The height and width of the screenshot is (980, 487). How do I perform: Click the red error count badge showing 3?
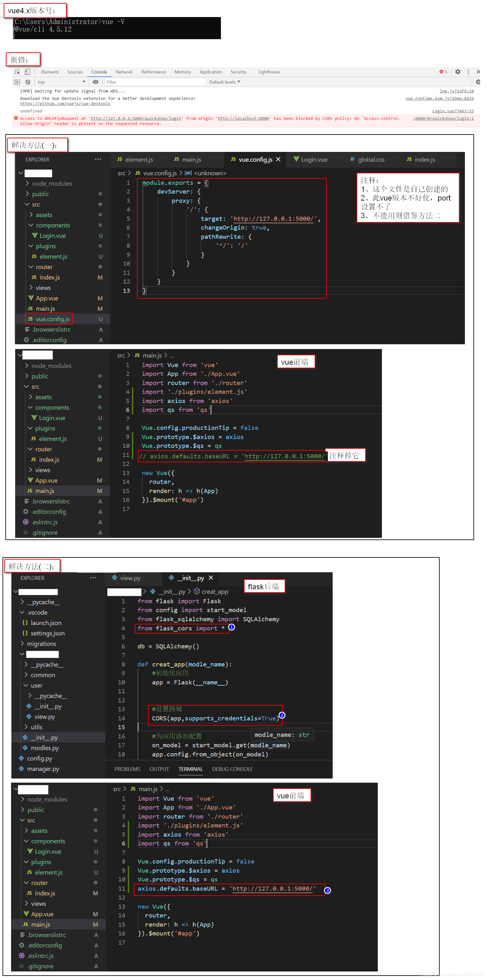tap(443, 72)
